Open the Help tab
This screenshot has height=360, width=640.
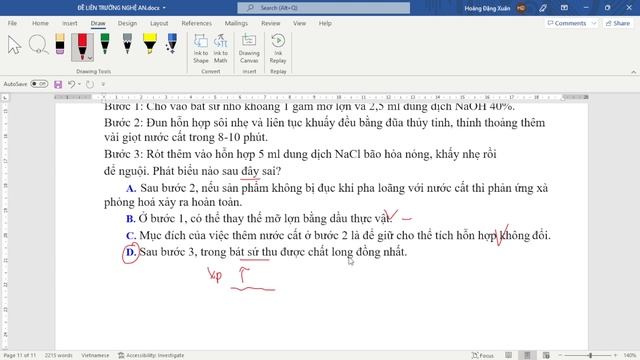325,23
